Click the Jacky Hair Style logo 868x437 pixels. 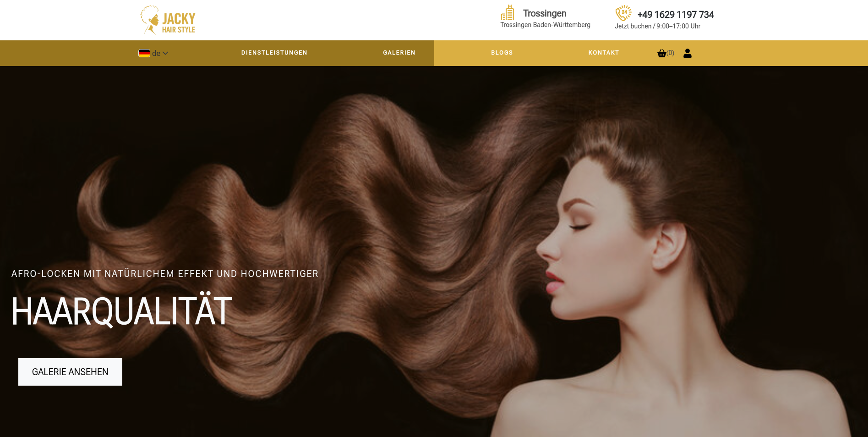pos(168,20)
